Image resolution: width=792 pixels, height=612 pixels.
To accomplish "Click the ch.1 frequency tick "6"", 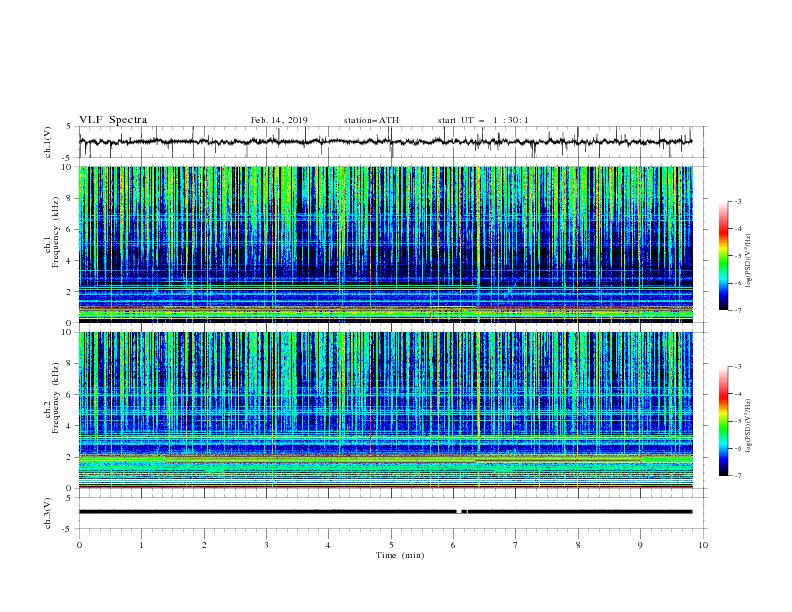I will [x=70, y=229].
